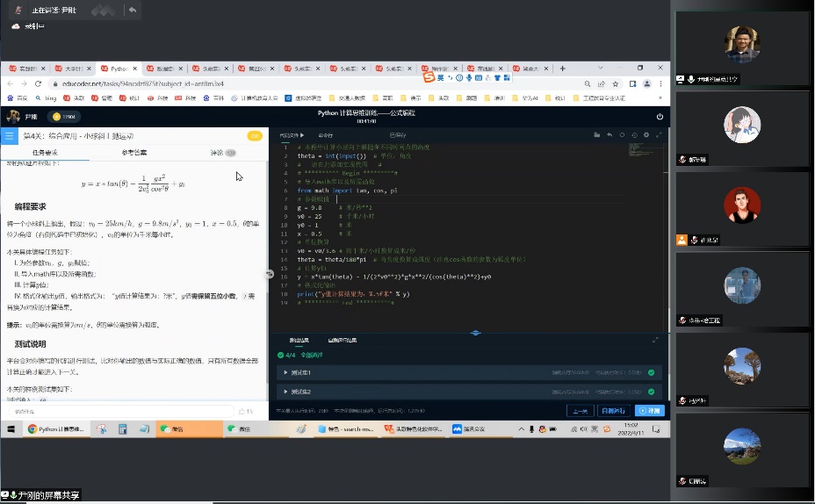Switch to the 参考答案 tab

coord(134,153)
